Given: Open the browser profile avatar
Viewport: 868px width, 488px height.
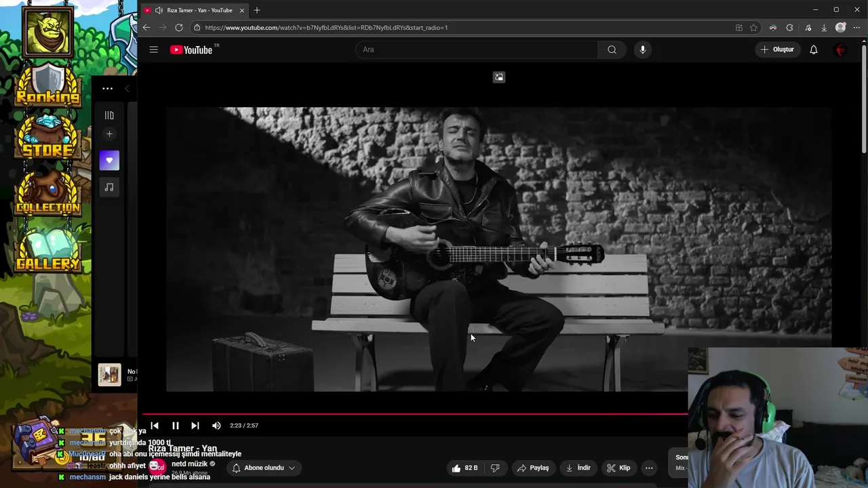Looking at the screenshot, I should [x=841, y=28].
